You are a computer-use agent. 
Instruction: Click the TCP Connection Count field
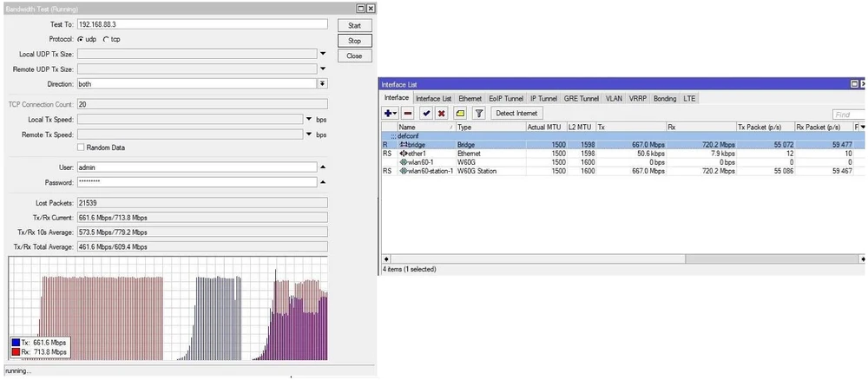coord(202,104)
